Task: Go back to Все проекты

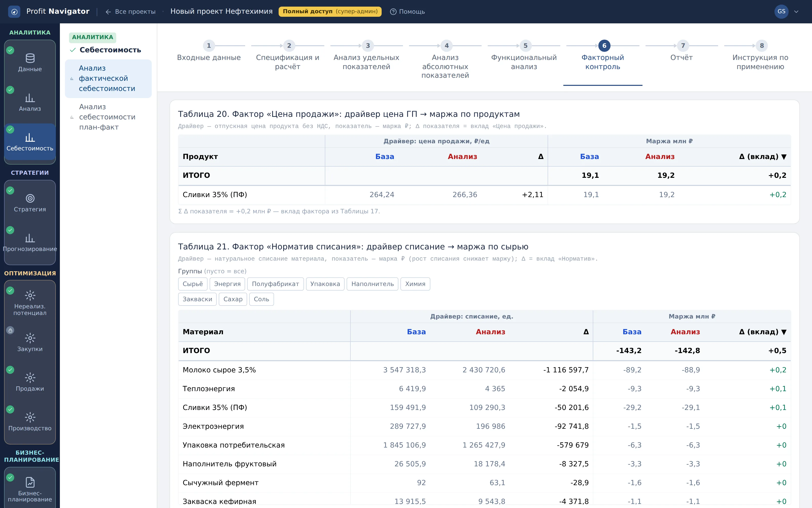Action: tap(130, 12)
